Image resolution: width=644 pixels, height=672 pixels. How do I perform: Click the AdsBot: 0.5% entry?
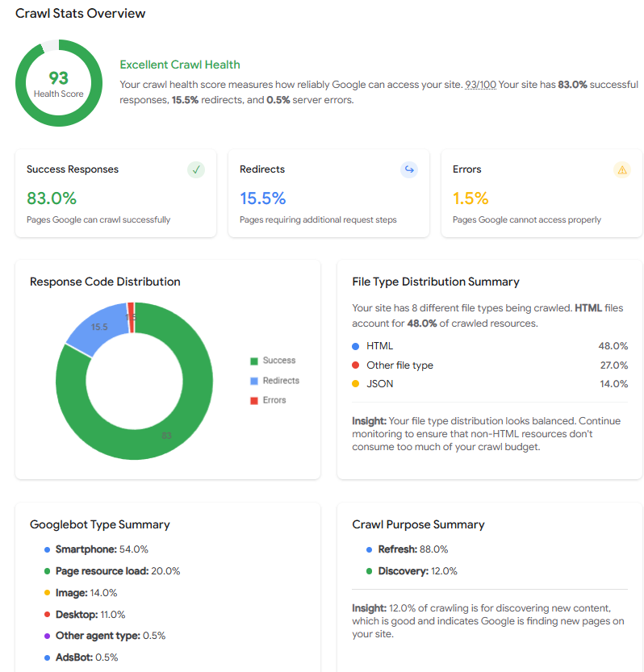tap(82, 657)
